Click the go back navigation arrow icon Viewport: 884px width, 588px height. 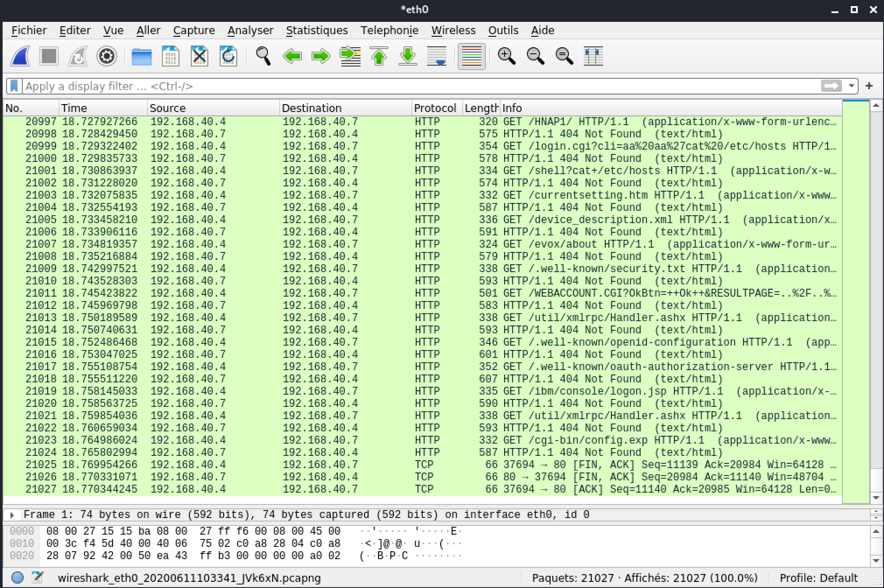coord(291,57)
